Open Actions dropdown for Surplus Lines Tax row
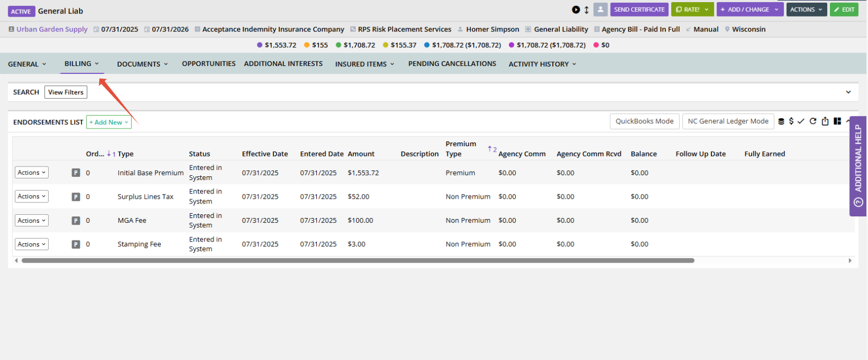 click(x=32, y=196)
